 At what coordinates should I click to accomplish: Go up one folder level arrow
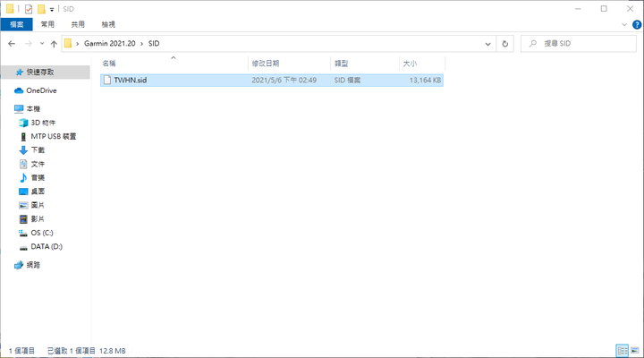tap(54, 44)
